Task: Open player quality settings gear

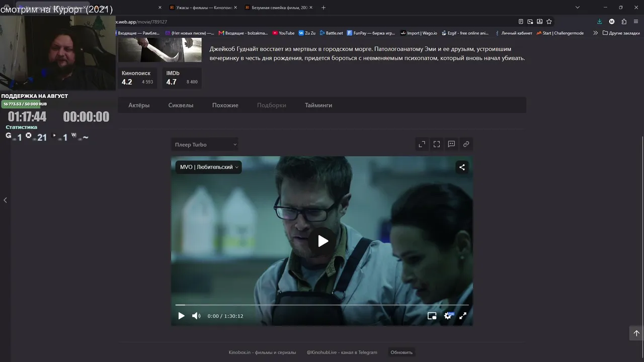Action: (448, 316)
